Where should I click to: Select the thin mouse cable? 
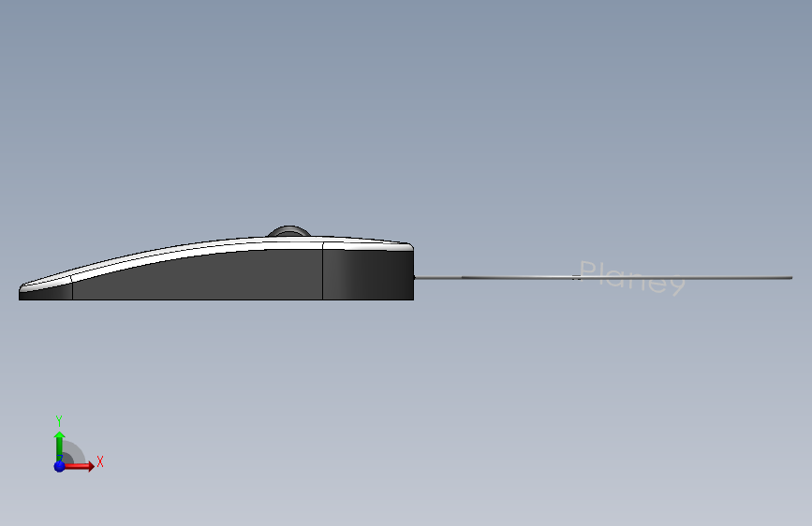(603, 277)
